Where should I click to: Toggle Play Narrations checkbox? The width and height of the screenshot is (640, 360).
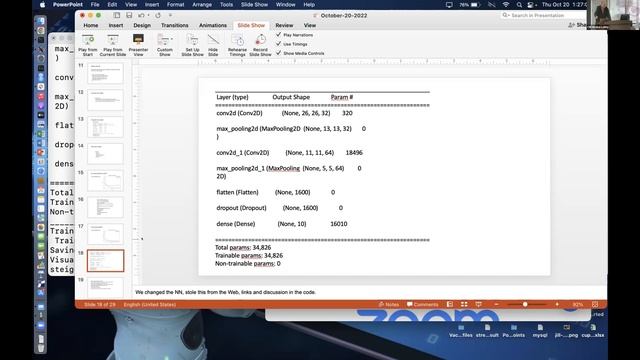[x=279, y=35]
